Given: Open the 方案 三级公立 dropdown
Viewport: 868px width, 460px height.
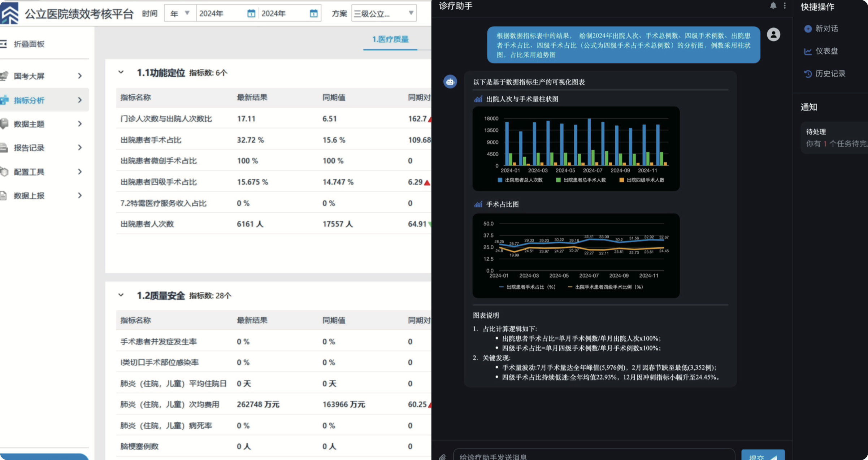Looking at the screenshot, I should click(x=384, y=13).
